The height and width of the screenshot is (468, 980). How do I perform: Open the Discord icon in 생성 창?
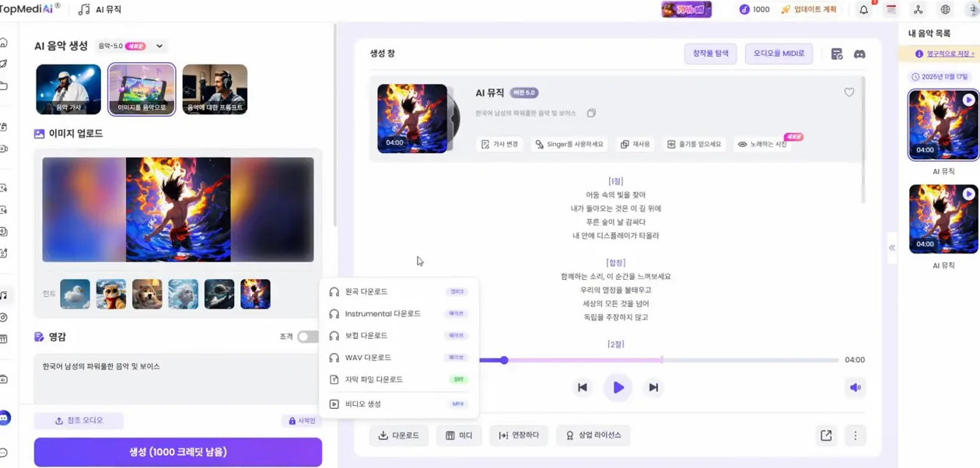click(x=859, y=54)
